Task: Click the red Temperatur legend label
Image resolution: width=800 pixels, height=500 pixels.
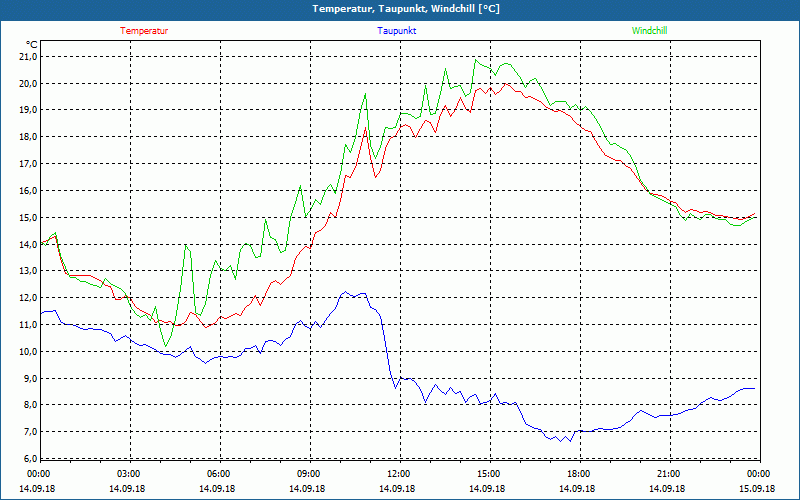Action: (144, 30)
